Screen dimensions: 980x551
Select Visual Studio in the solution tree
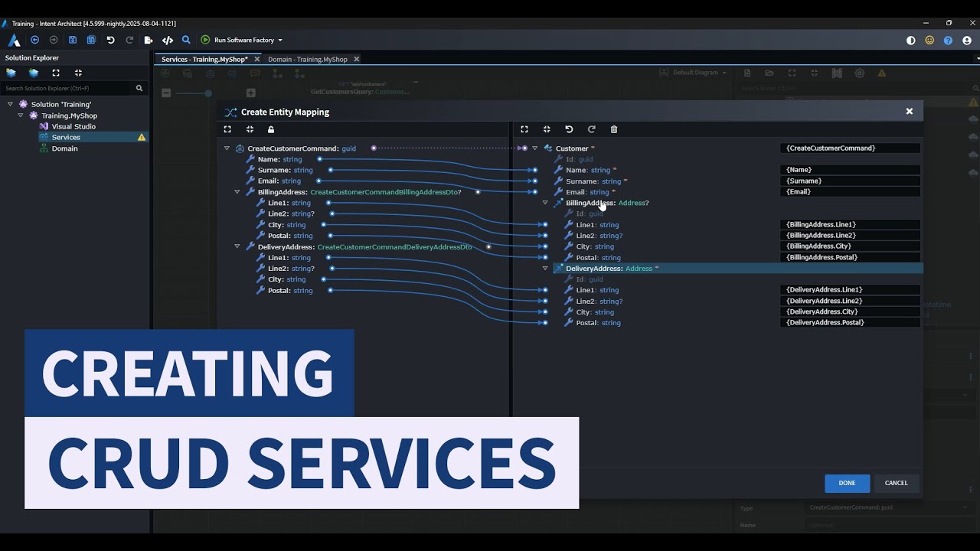pos(73,126)
